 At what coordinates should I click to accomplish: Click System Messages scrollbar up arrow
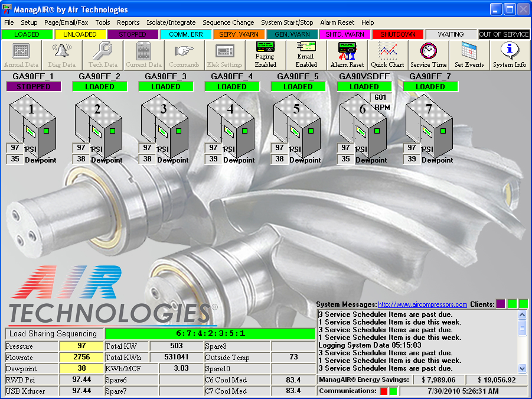522,315
